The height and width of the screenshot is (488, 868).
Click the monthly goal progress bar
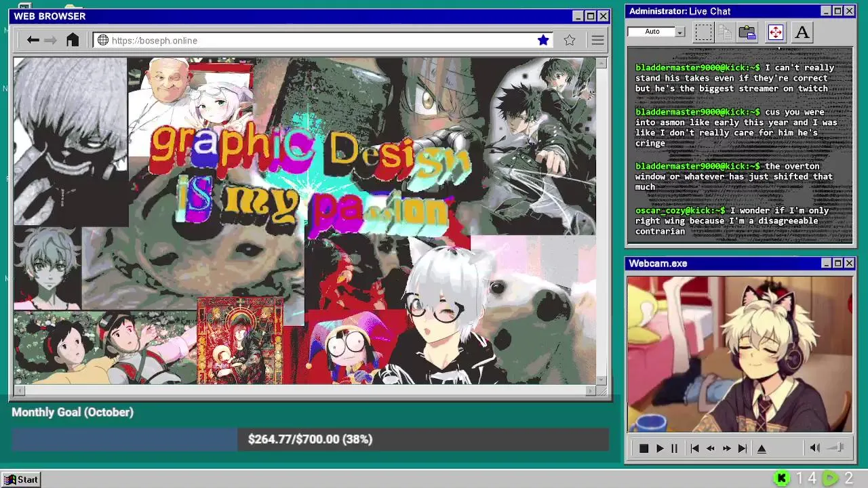[x=310, y=439]
